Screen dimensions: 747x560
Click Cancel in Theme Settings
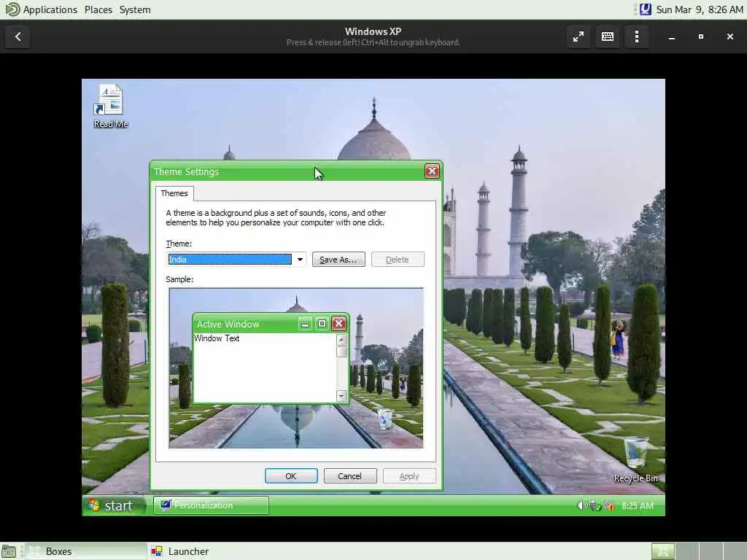(x=349, y=475)
